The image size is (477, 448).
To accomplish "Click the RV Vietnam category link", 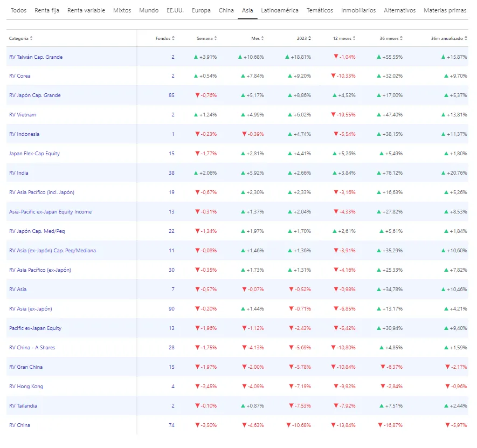I will (x=22, y=115).
